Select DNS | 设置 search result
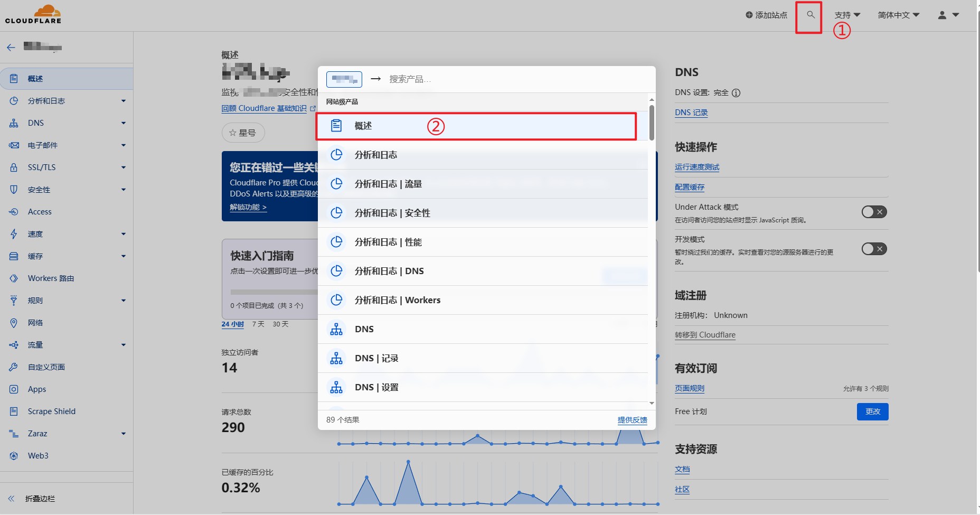Screen dimensions: 980x515 pyautogui.click(x=483, y=387)
